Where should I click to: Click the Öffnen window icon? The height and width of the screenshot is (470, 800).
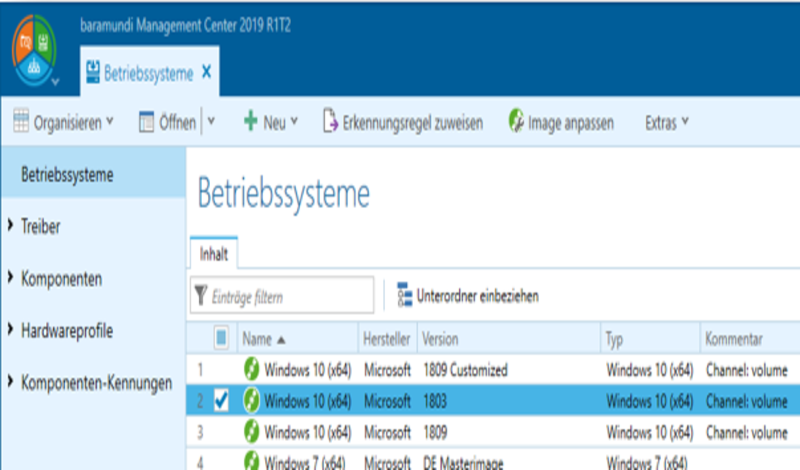[146, 122]
